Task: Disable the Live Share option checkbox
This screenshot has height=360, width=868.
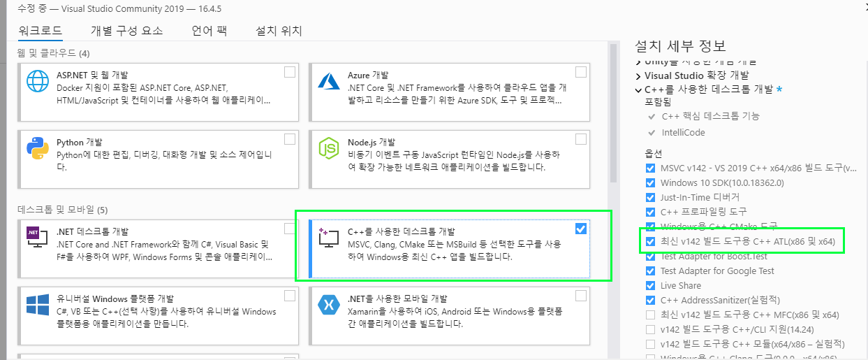Action: tap(651, 285)
